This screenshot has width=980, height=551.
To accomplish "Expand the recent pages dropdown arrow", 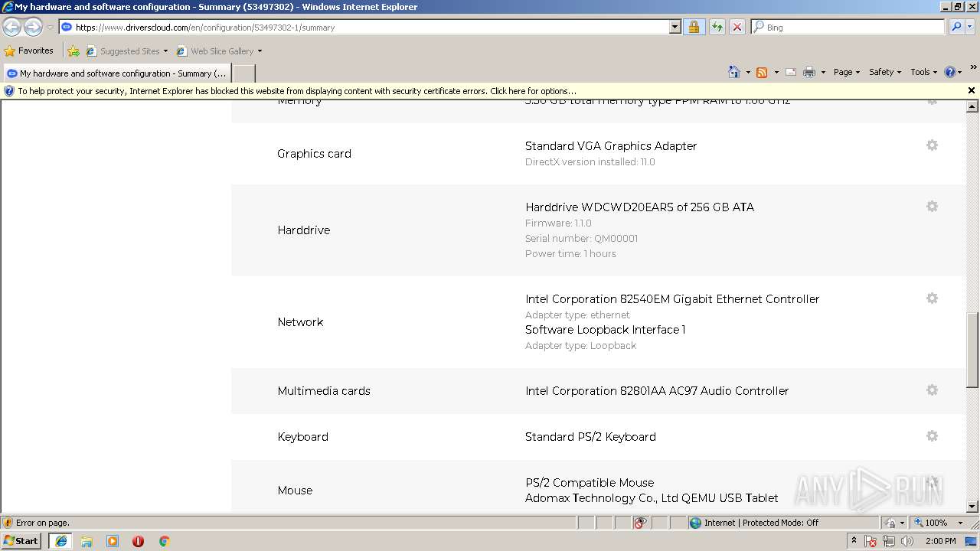I will [50, 28].
